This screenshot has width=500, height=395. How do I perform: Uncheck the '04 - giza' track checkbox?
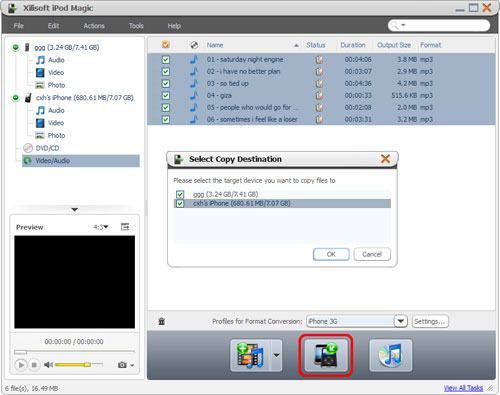coord(166,96)
